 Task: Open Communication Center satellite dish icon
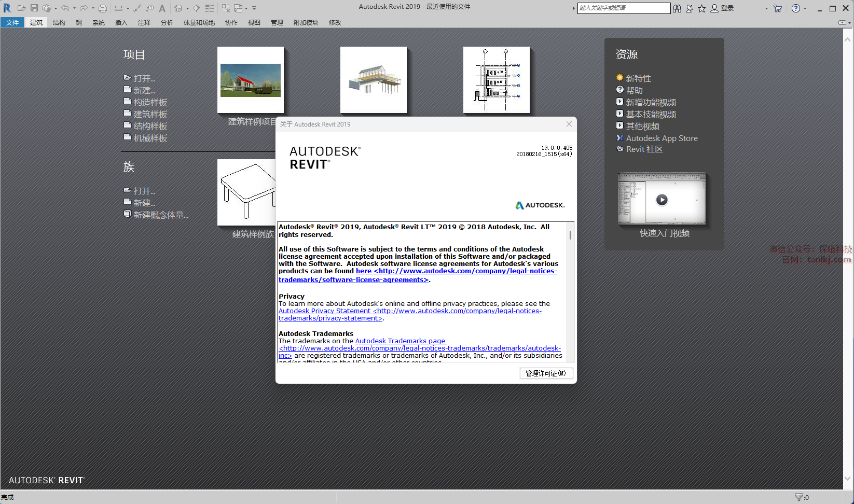pos(690,8)
